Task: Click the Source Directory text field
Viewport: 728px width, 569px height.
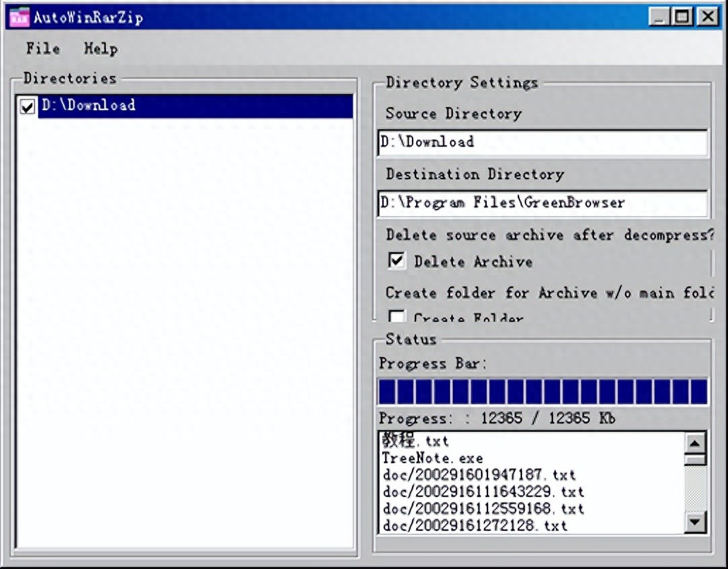Action: 542,142
